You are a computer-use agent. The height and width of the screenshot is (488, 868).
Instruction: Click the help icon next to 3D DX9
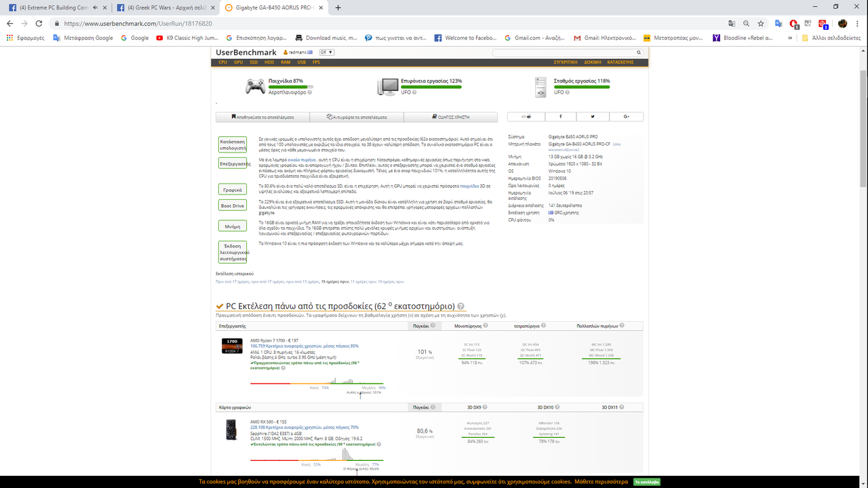click(485, 407)
